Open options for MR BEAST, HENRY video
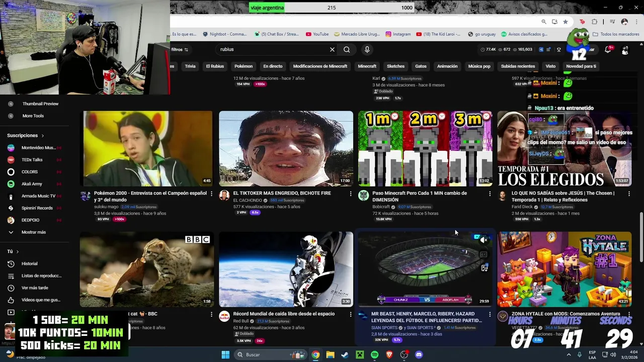644x362 pixels. 490,314
